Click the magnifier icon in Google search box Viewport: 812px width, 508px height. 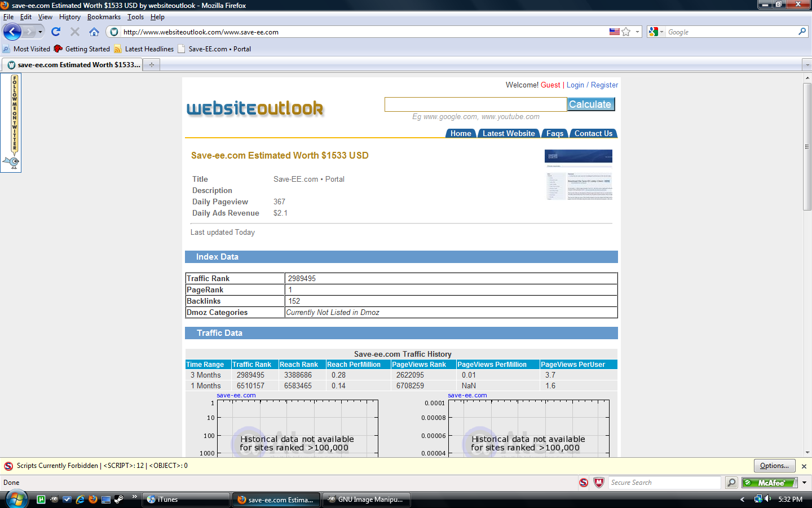(802, 32)
